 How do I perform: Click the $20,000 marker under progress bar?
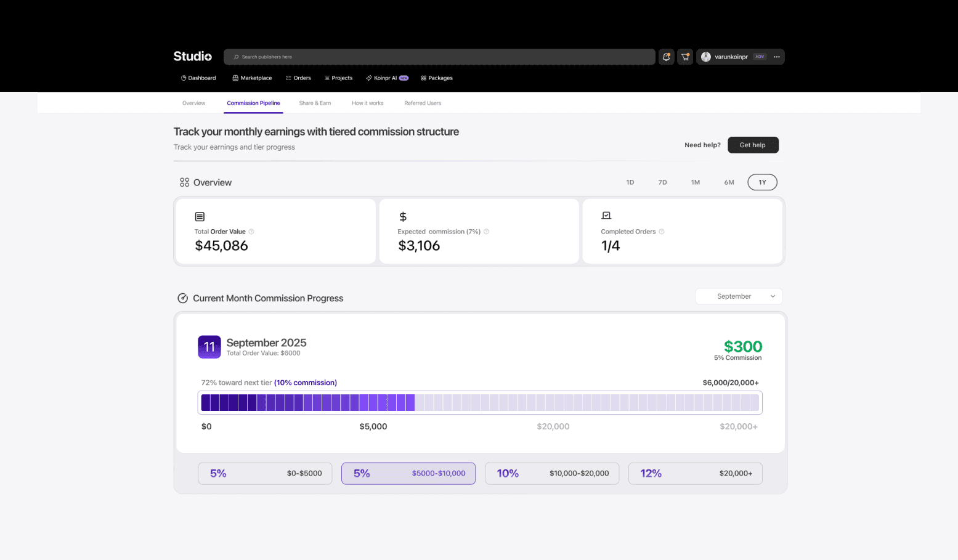coord(553,426)
